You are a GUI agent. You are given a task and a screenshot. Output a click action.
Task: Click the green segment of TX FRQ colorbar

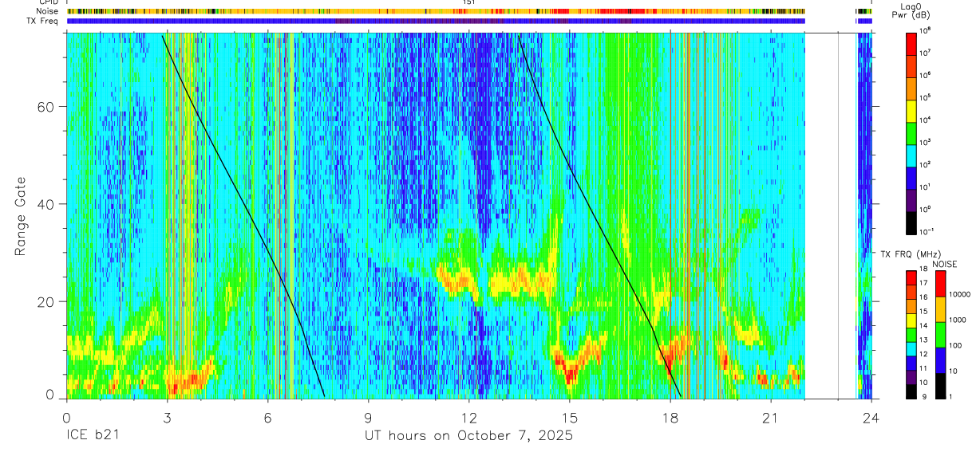click(x=911, y=335)
